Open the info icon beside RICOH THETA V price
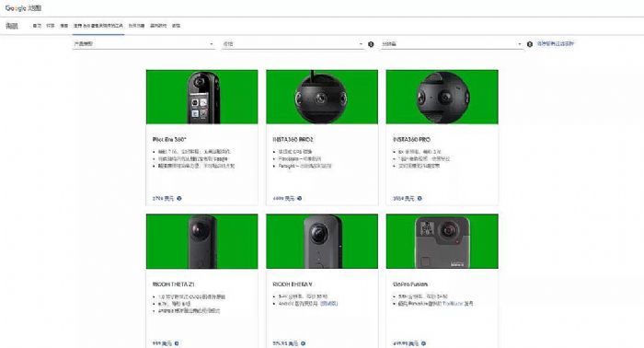This screenshot has height=348, width=644. pyautogui.click(x=303, y=343)
